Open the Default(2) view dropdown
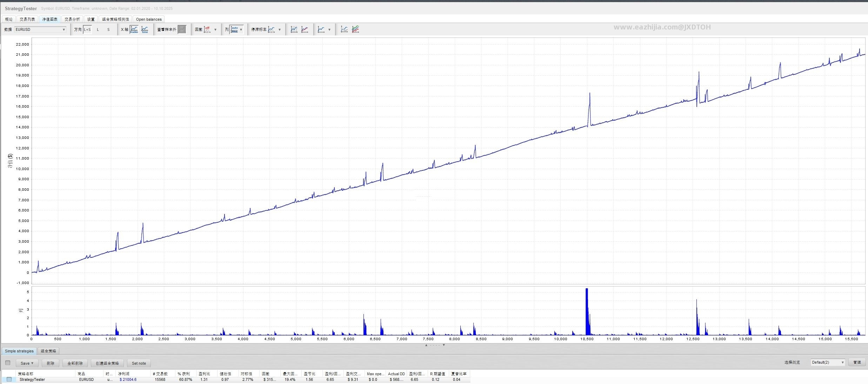Viewport: 868px width, 384px height. click(x=828, y=362)
